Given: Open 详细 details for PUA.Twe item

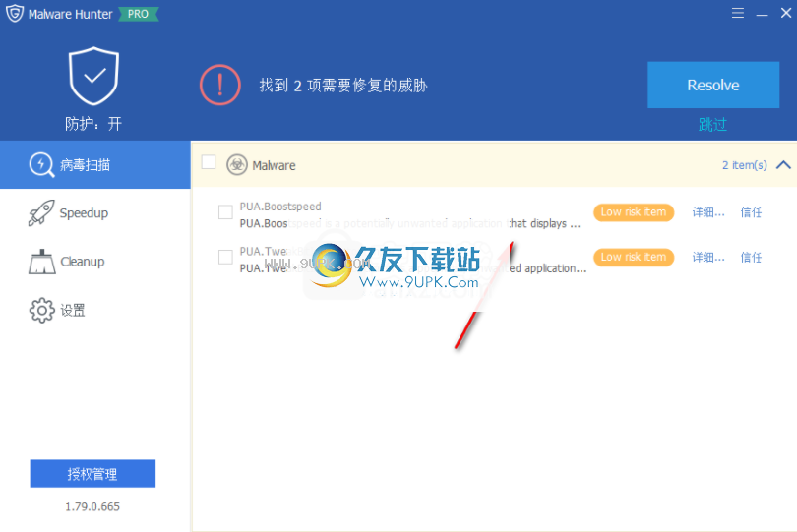Looking at the screenshot, I should (708, 257).
